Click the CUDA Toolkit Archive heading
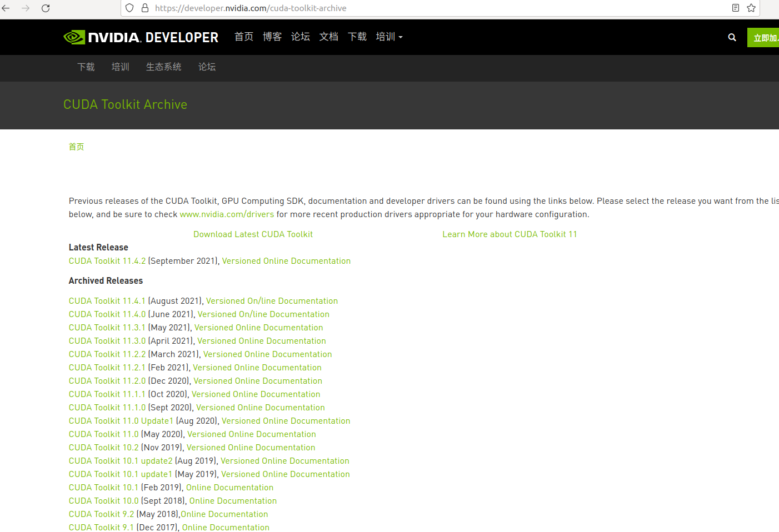 pos(125,104)
